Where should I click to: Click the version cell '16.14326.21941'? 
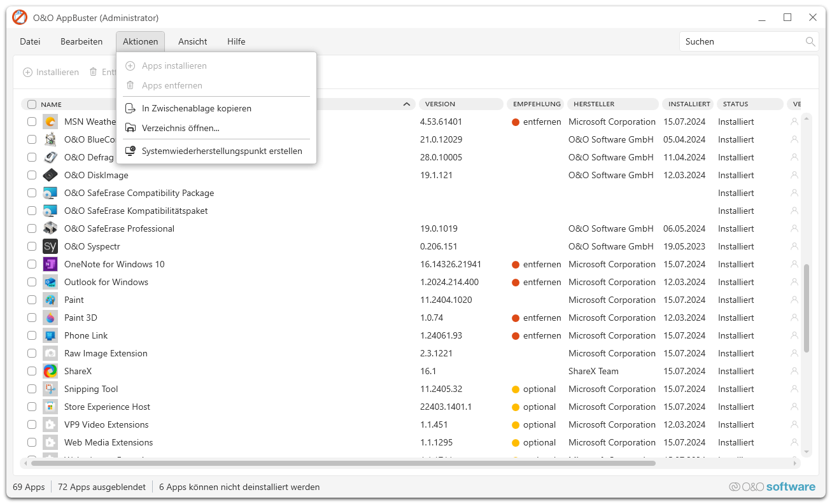pos(451,264)
